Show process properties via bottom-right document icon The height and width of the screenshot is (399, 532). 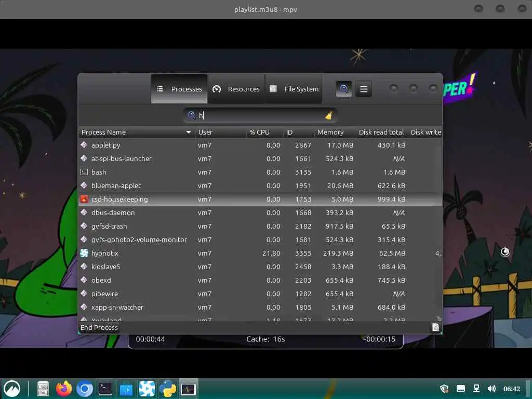435,328
